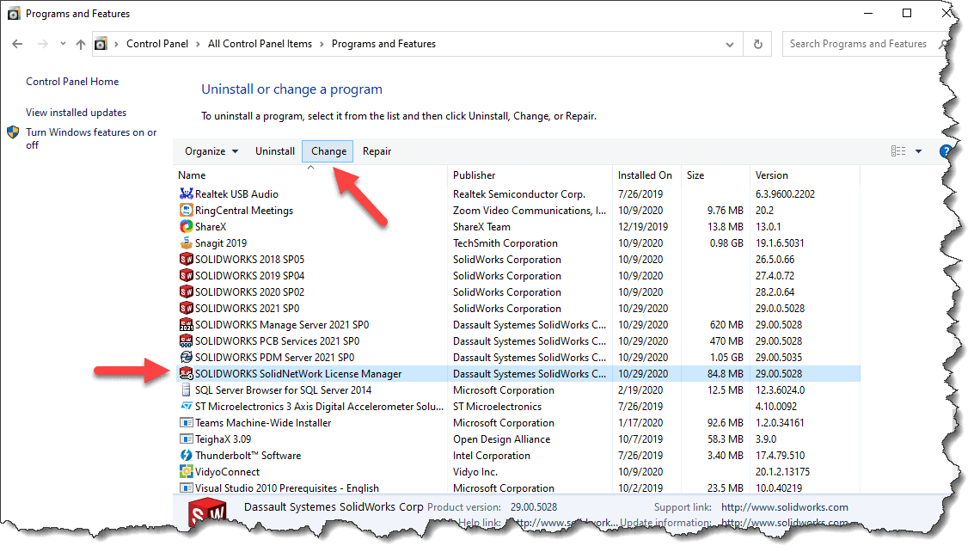The image size is (980, 558).
Task: Open the recent locations dropdown
Action: pyautogui.click(x=63, y=44)
